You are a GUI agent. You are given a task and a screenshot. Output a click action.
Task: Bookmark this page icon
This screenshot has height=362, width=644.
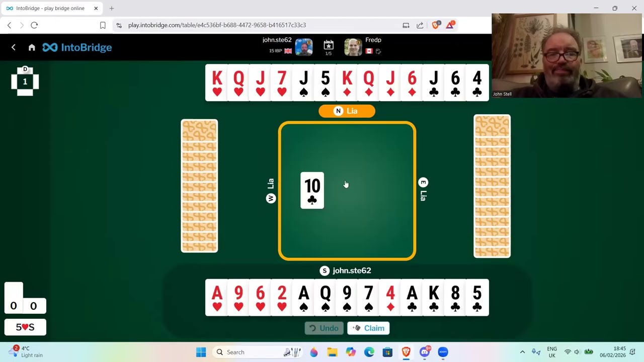[103, 25]
